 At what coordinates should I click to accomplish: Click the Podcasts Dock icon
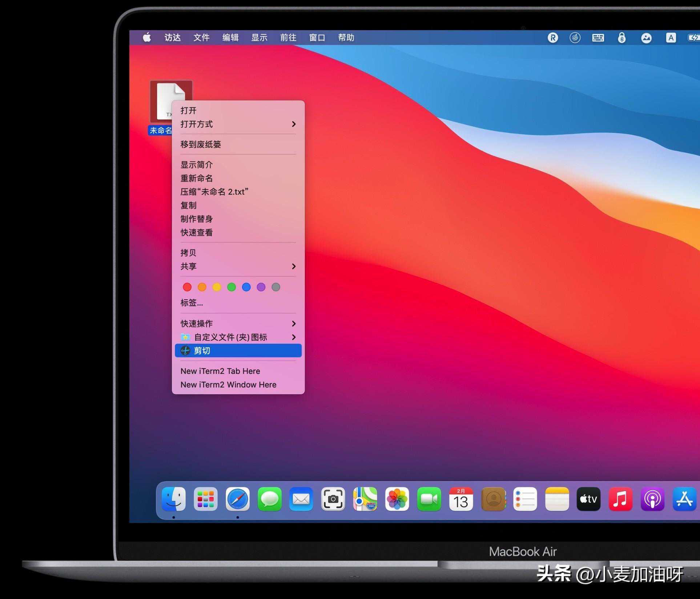(x=652, y=499)
